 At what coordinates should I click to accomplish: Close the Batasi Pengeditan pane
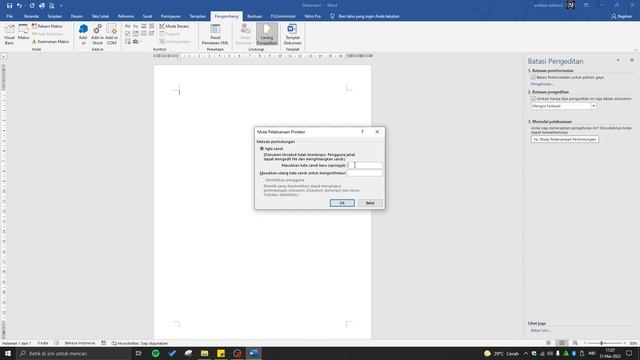(x=632, y=60)
